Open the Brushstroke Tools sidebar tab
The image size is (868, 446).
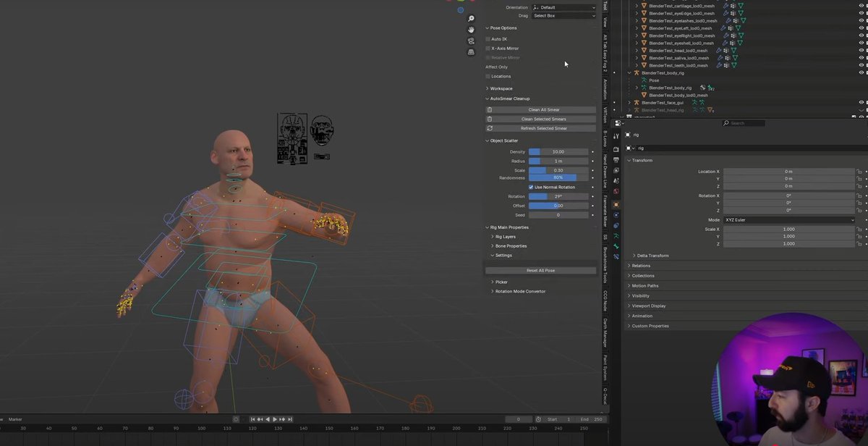pyautogui.click(x=605, y=265)
